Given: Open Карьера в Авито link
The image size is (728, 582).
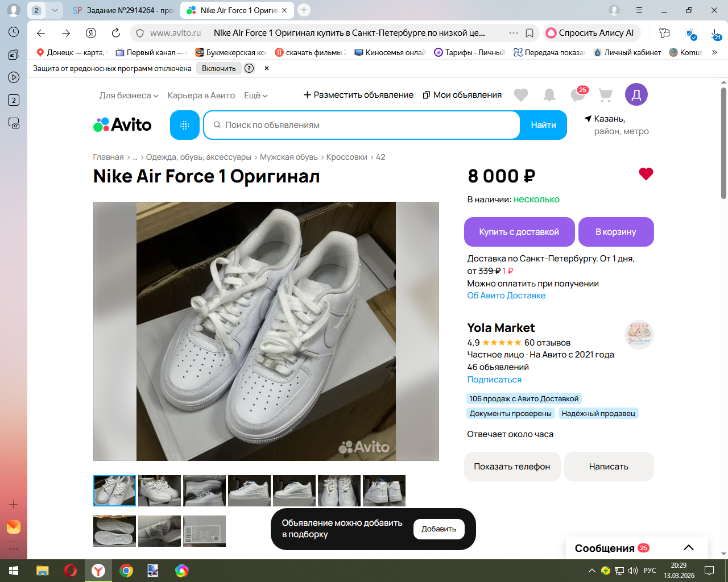Looking at the screenshot, I should point(201,95).
